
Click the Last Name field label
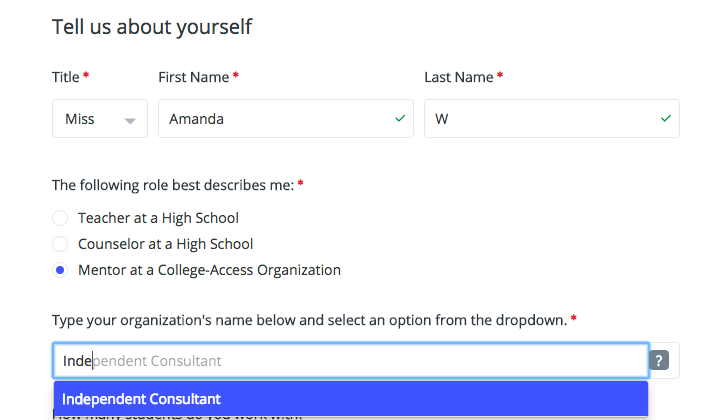click(459, 77)
